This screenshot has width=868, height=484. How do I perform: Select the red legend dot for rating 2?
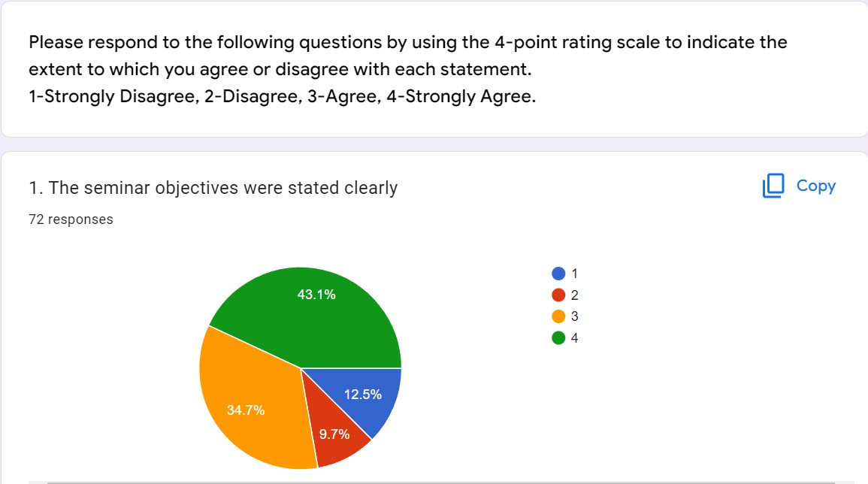pyautogui.click(x=558, y=295)
